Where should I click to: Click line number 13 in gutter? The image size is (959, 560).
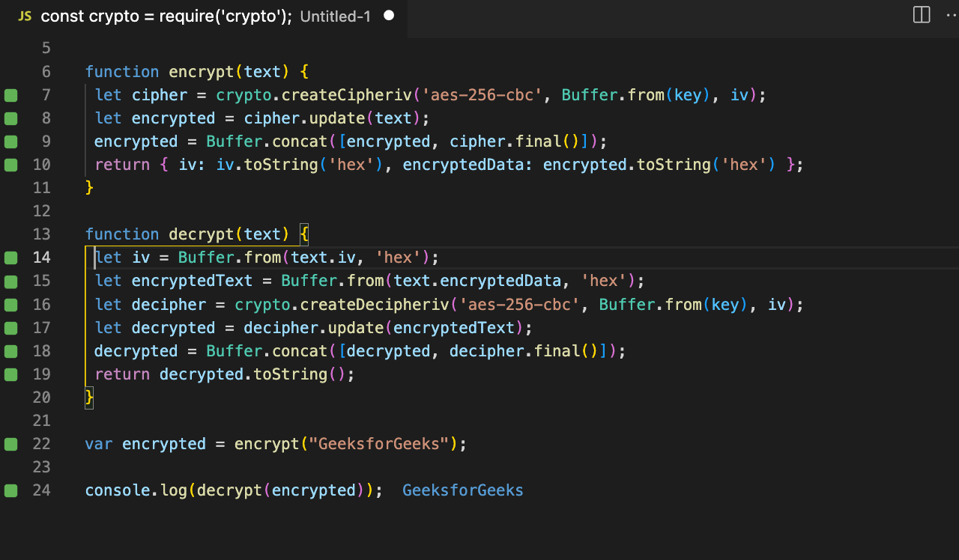tap(42, 234)
